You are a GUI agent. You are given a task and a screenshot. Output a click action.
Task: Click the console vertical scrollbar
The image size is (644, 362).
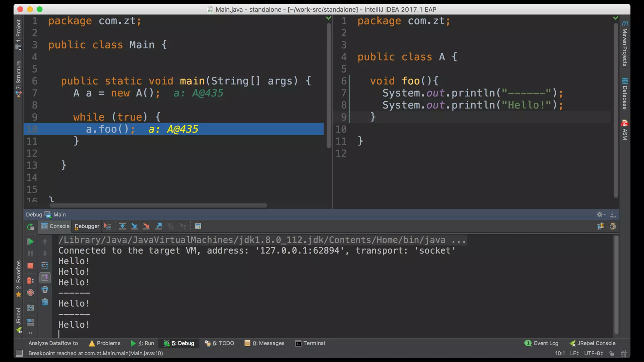pos(616,284)
